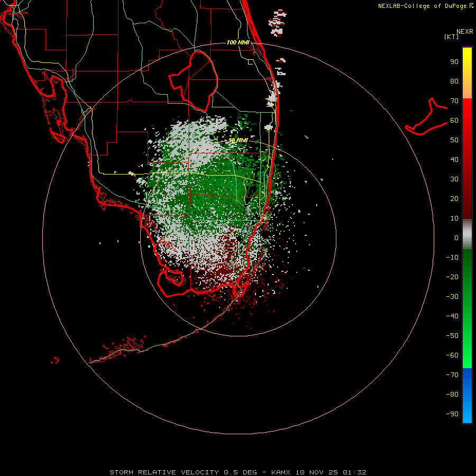Viewport: 476px width, 476px height.
Task: Click the -70 knot label on the scale
Action: pyautogui.click(x=452, y=375)
